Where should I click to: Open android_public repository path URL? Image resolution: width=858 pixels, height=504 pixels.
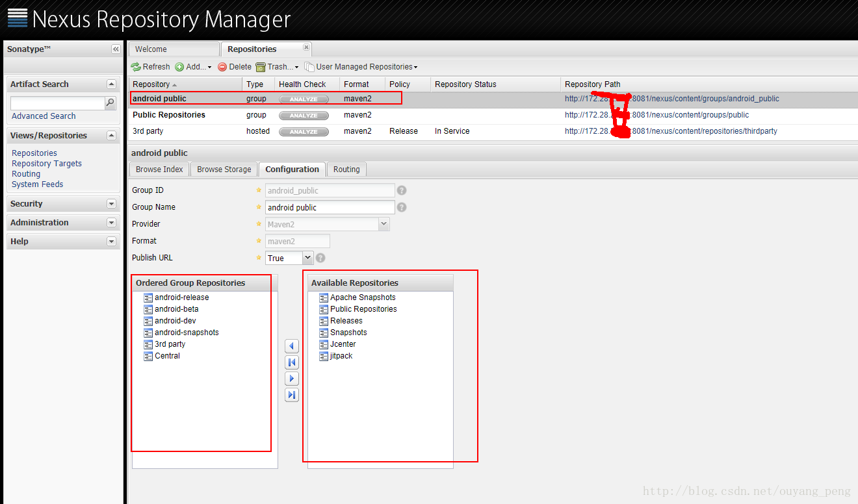click(672, 99)
